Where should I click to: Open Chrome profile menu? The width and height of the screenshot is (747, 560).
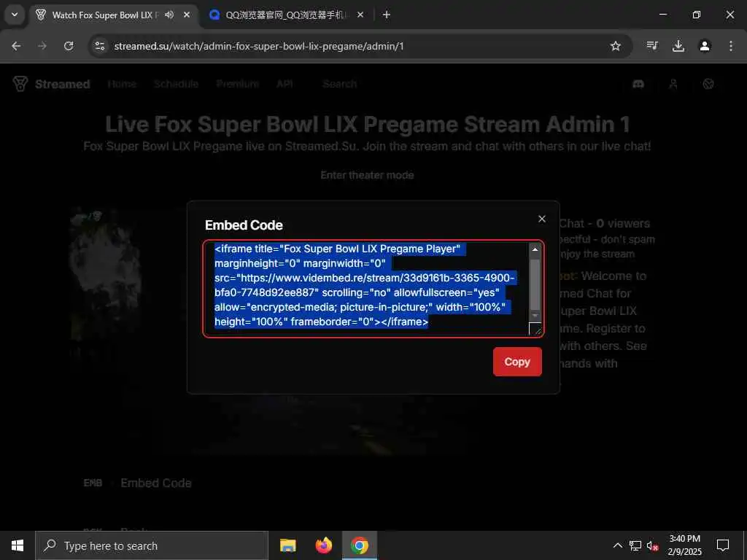(705, 46)
